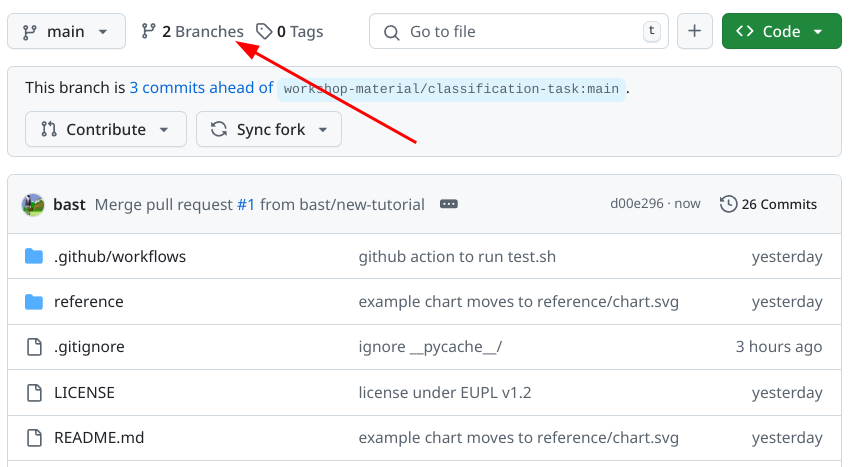The width and height of the screenshot is (850, 467).
Task: Open commit hash d00e296
Action: [636, 204]
